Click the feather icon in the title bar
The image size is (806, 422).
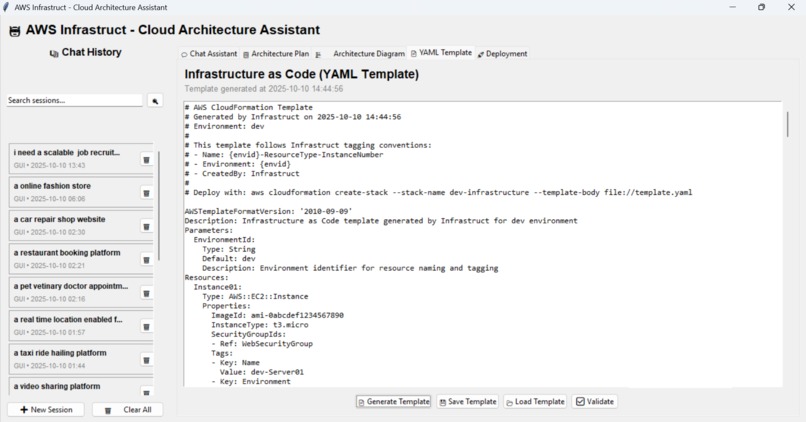[7, 7]
